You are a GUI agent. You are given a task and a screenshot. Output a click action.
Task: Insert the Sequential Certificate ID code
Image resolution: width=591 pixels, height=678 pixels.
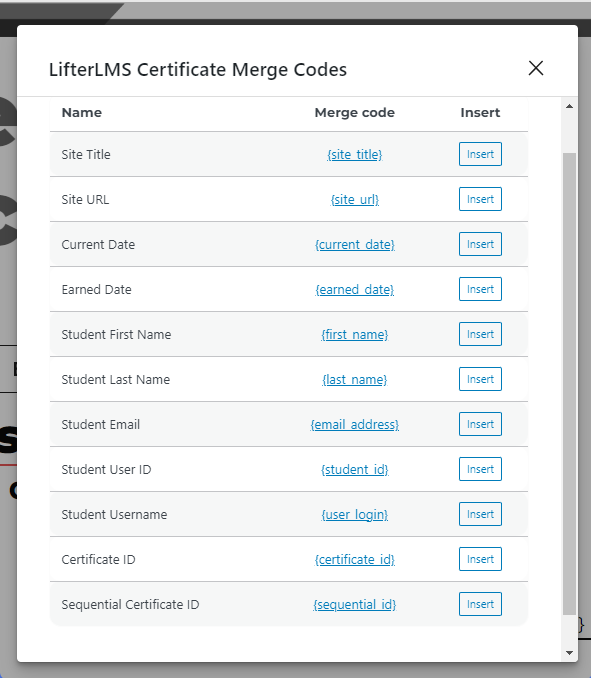click(x=480, y=604)
